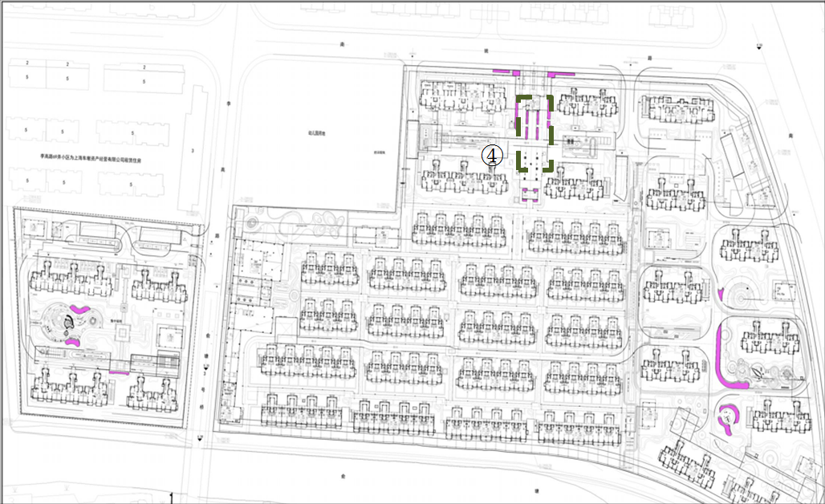Image resolution: width=825 pixels, height=504 pixels.
Task: Select upper magenta curved shape in west garden
Action: click(x=79, y=308)
